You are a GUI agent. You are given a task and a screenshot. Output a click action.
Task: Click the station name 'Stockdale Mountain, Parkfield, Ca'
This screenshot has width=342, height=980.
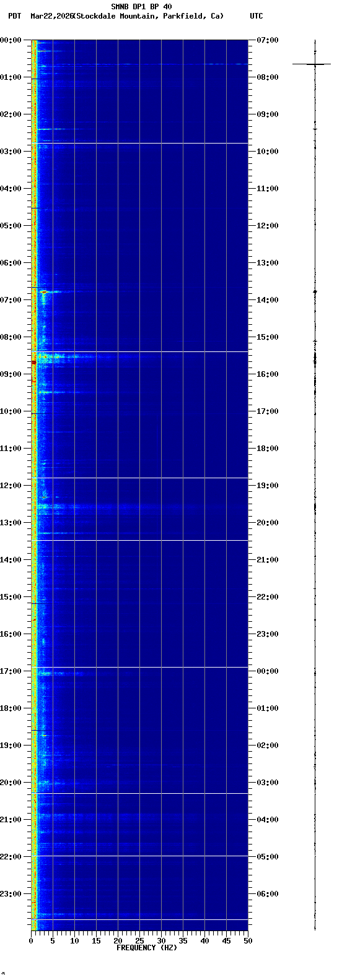(x=149, y=16)
